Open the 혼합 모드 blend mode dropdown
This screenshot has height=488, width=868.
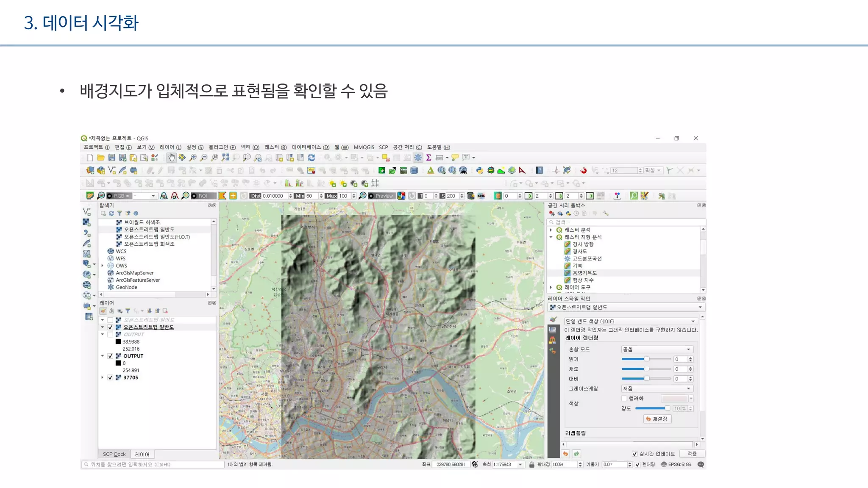pos(657,349)
